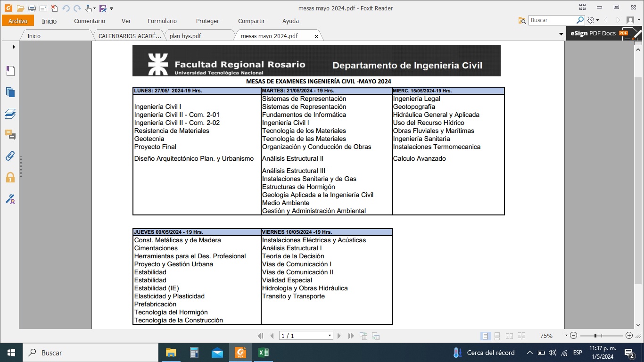
Task: Open the page number combo box
Action: tap(306, 336)
